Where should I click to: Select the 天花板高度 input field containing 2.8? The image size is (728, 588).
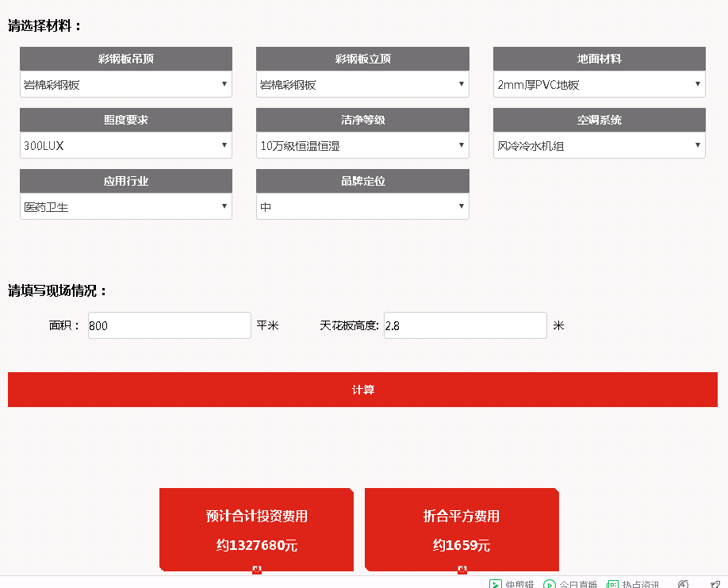click(x=466, y=325)
